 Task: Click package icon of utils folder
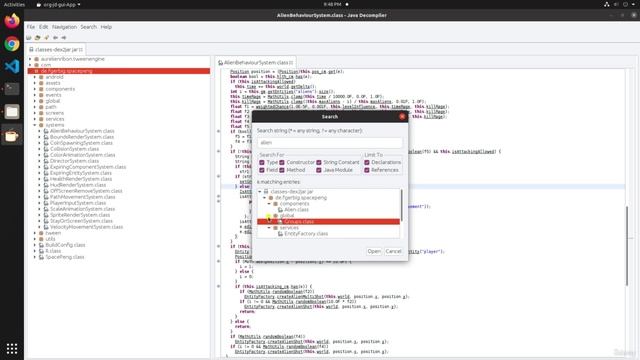tap(41, 239)
